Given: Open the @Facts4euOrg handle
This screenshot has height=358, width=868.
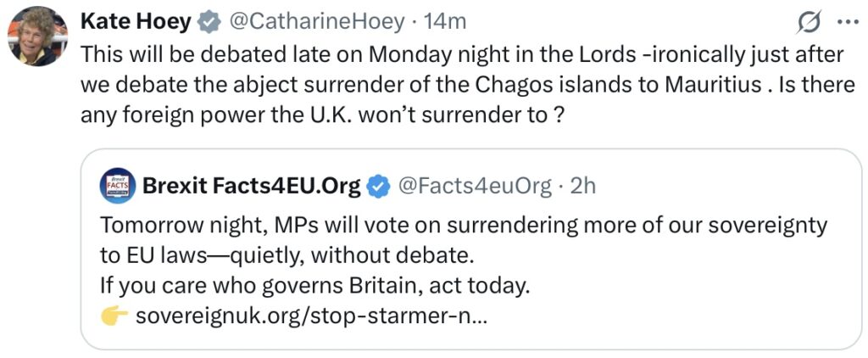Looking at the screenshot, I should pyautogui.click(x=475, y=186).
